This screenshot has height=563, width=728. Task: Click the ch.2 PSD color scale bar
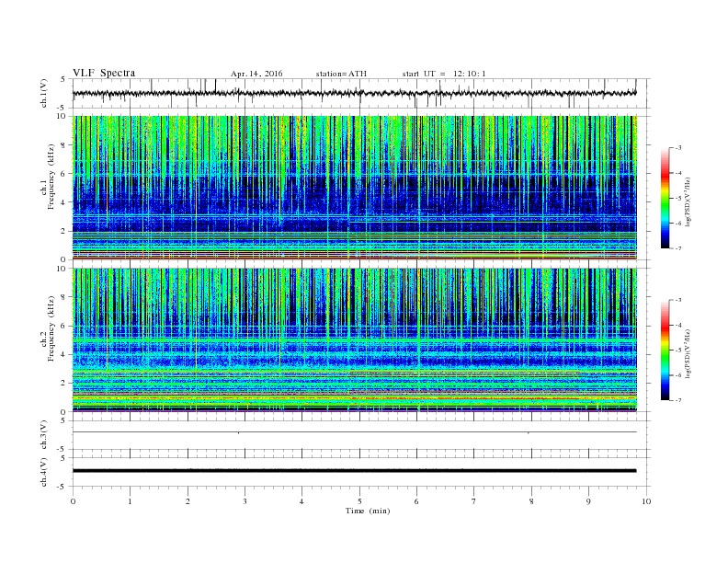click(665, 350)
